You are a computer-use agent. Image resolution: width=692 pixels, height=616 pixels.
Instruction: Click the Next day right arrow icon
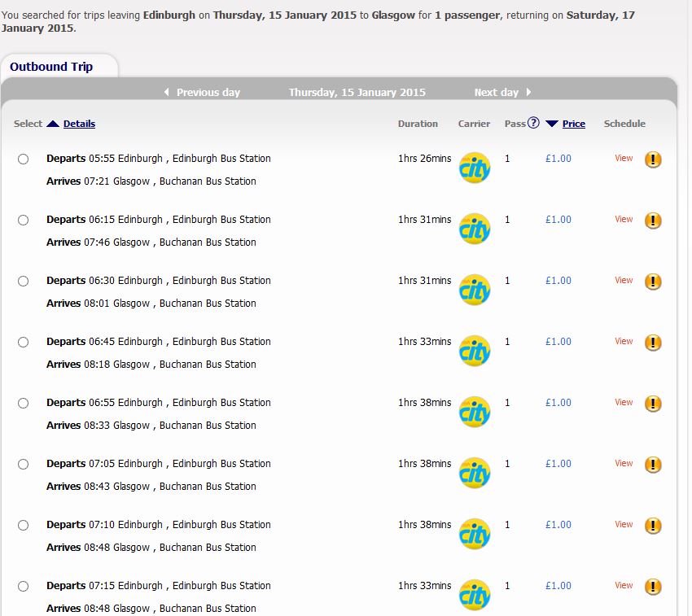coord(528,92)
